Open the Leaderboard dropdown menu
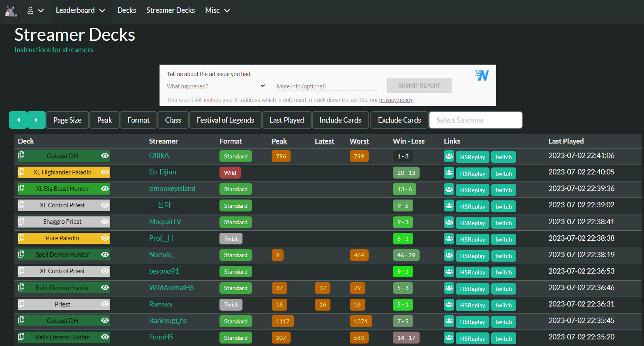 [x=81, y=11]
